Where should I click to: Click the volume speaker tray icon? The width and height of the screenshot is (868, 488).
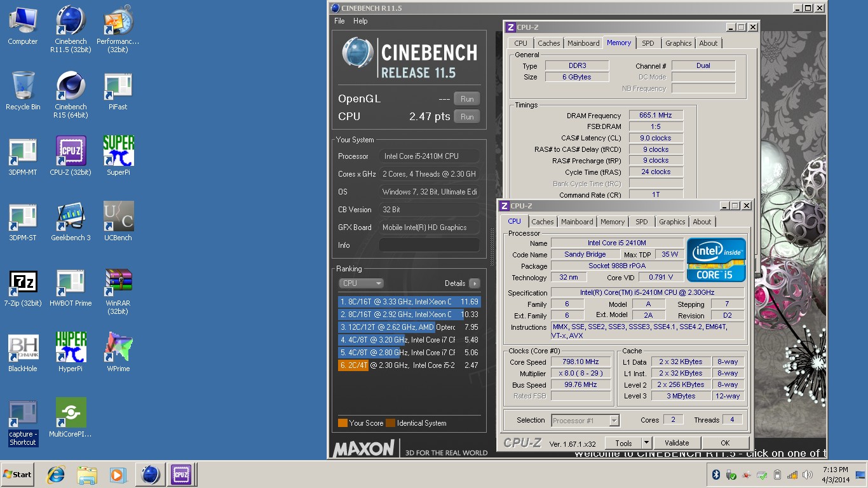[x=808, y=475]
